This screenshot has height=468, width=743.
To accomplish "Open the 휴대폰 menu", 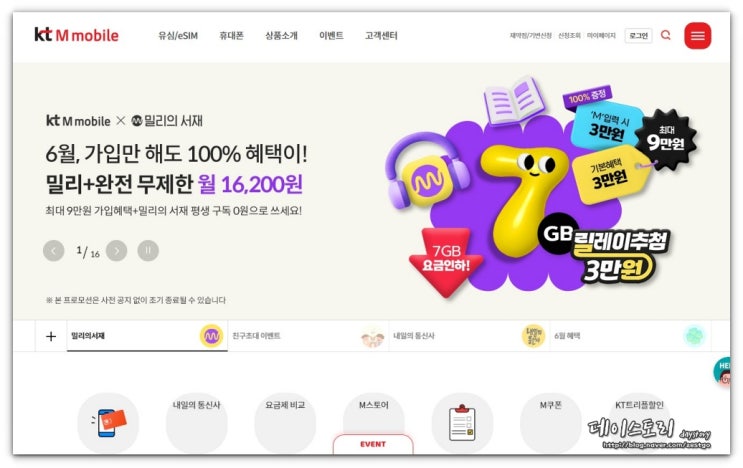I will tap(231, 36).
